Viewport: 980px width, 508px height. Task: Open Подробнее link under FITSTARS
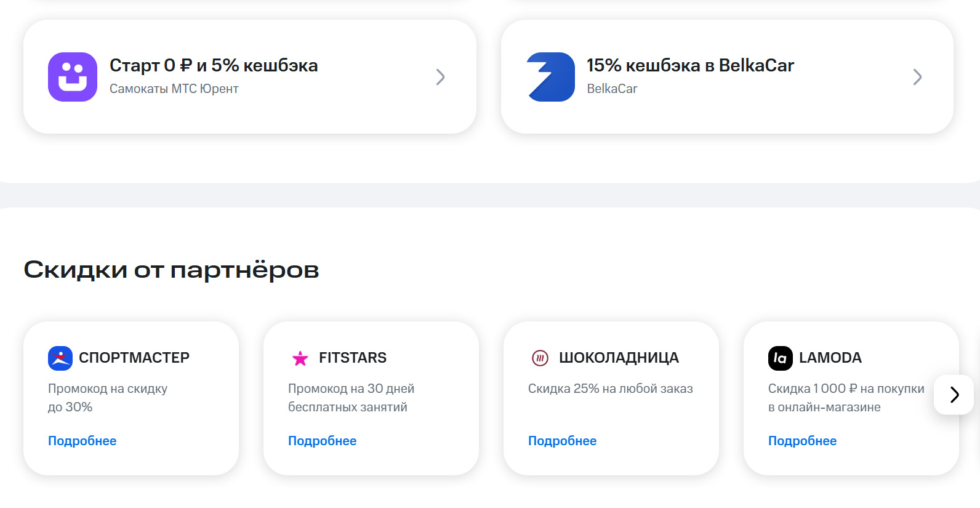323,441
